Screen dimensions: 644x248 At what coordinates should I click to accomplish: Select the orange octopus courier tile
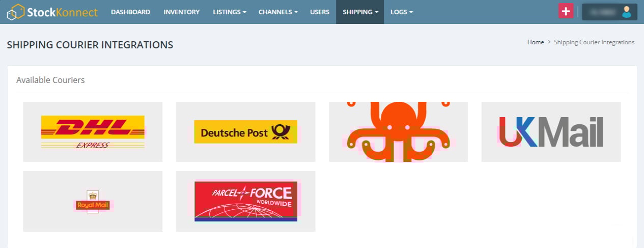click(398, 132)
